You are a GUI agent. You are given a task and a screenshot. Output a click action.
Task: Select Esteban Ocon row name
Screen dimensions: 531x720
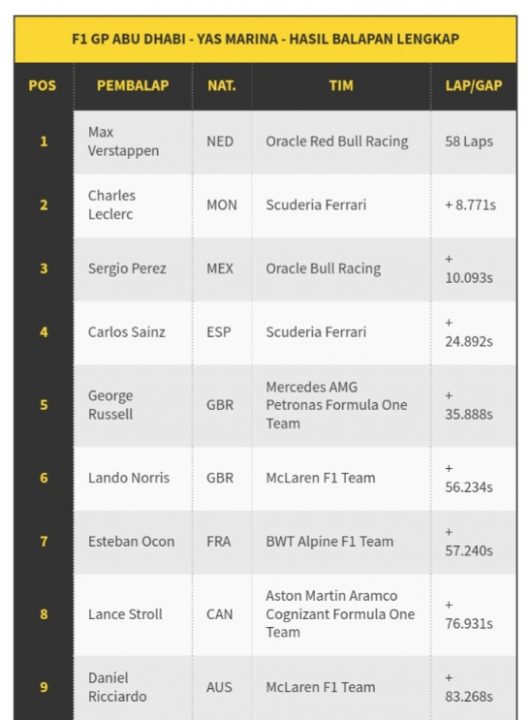pos(131,541)
